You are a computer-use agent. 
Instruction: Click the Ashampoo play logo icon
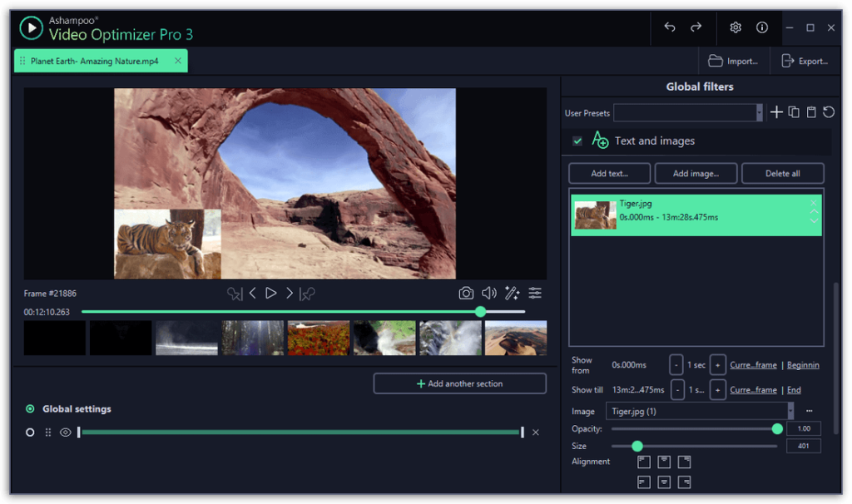[x=32, y=27]
